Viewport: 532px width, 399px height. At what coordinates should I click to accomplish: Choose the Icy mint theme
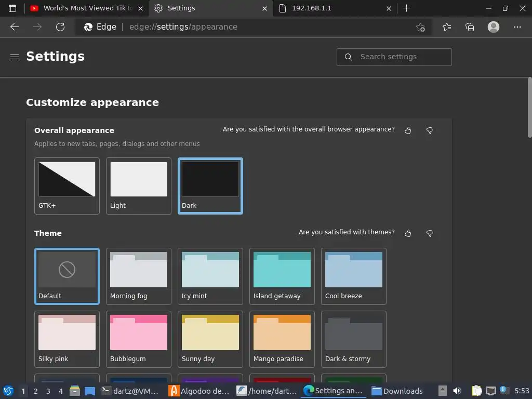(210, 276)
